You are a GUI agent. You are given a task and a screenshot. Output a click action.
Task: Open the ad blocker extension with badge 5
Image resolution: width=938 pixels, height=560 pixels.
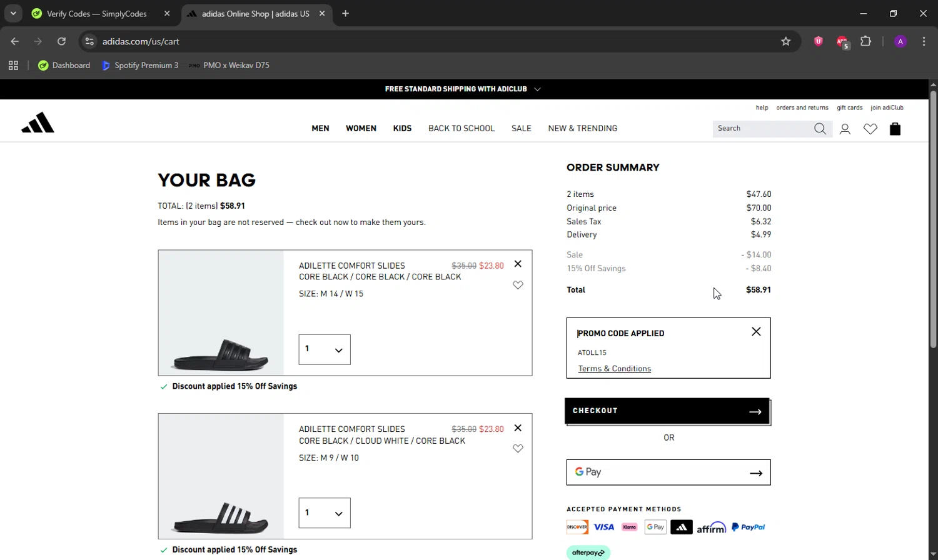842,42
